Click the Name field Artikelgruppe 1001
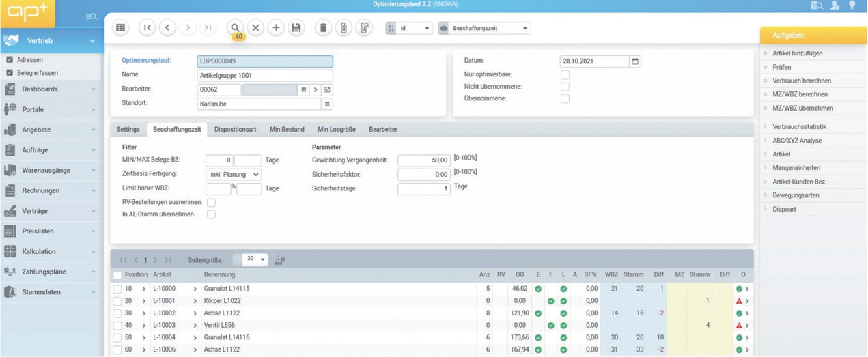Viewport: 868px width, 357px height. pos(265,76)
